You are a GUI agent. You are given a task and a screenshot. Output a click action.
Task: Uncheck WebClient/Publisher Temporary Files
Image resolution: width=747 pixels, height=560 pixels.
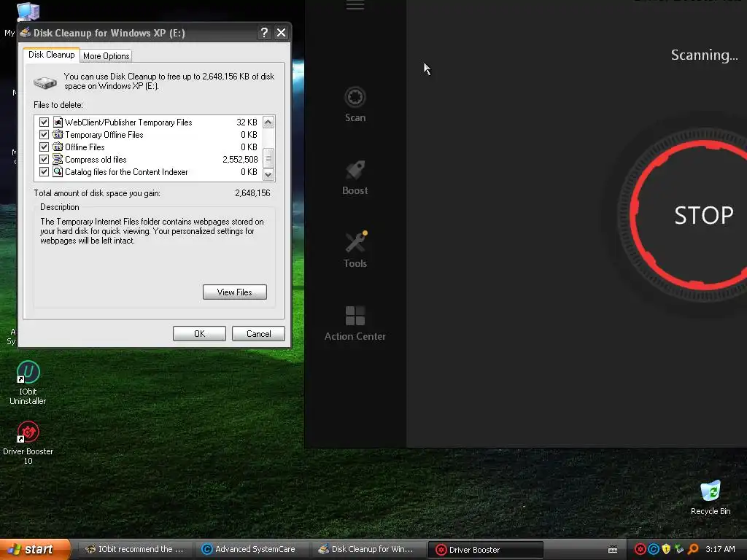click(x=44, y=122)
